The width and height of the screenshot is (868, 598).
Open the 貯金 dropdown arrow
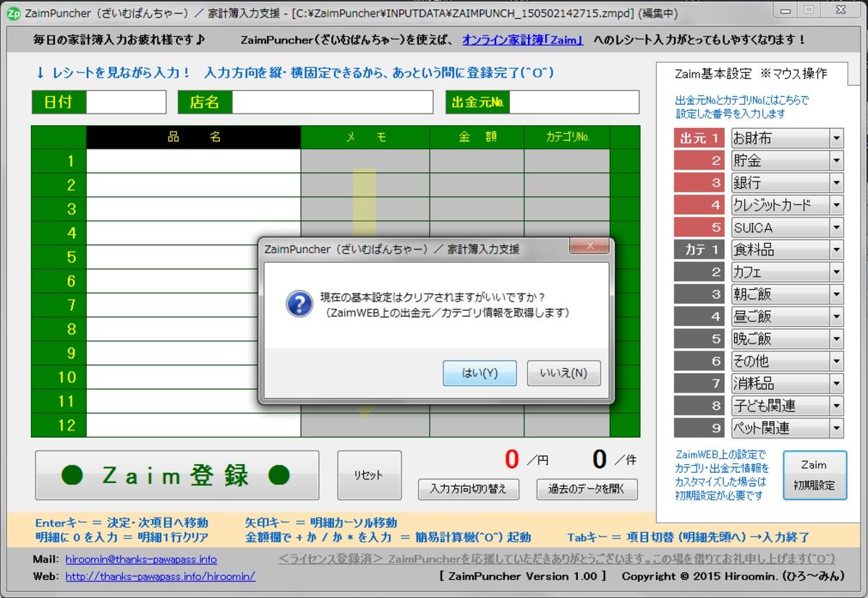pos(836,161)
